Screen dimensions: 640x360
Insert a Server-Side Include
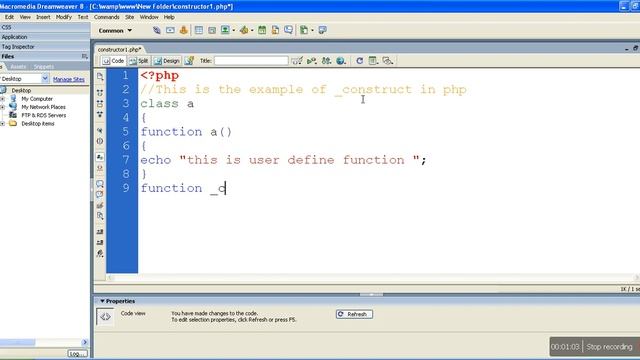pos(276,30)
